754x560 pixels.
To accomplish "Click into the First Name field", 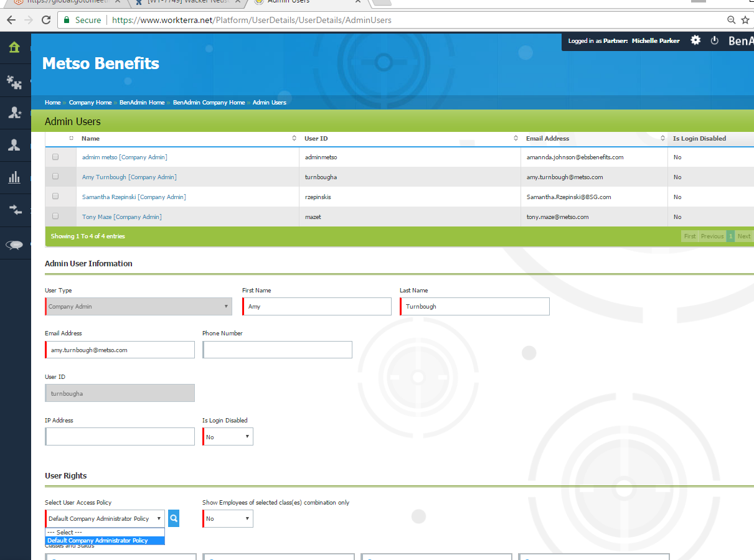I will point(317,306).
